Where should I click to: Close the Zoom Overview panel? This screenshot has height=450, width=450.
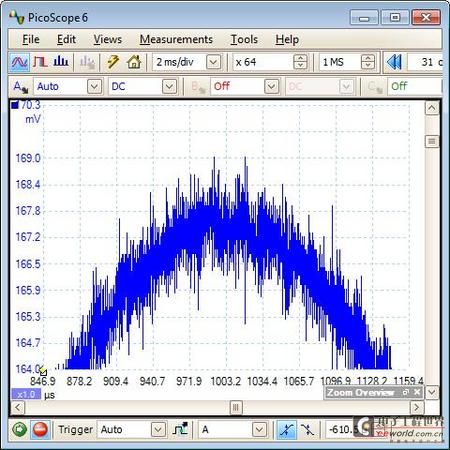click(x=417, y=392)
